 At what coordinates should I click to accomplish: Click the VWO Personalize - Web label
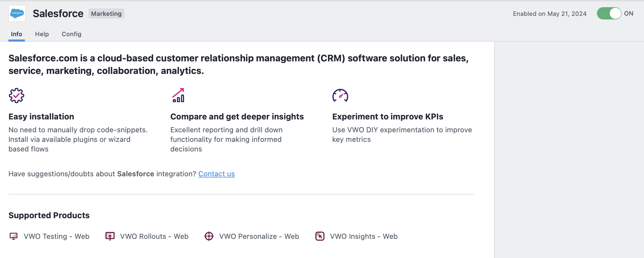point(259,236)
